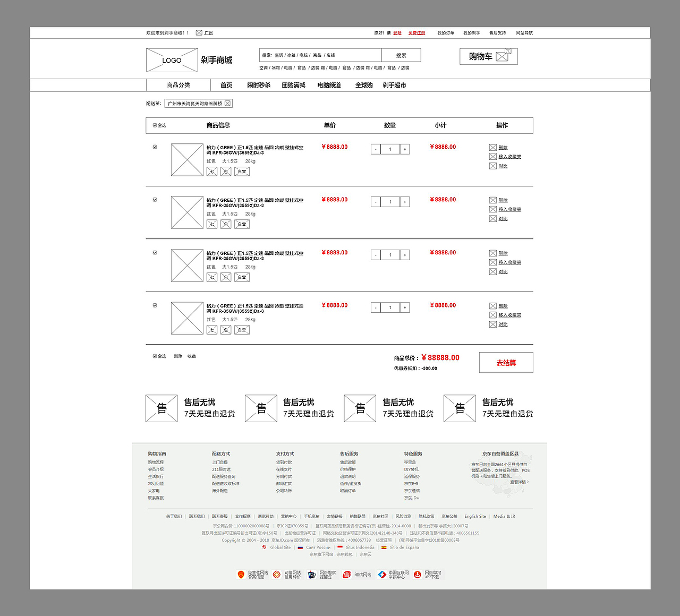Viewport: 680px width, 616px height.
Task: Select the 全球购 tab
Action: pos(364,85)
